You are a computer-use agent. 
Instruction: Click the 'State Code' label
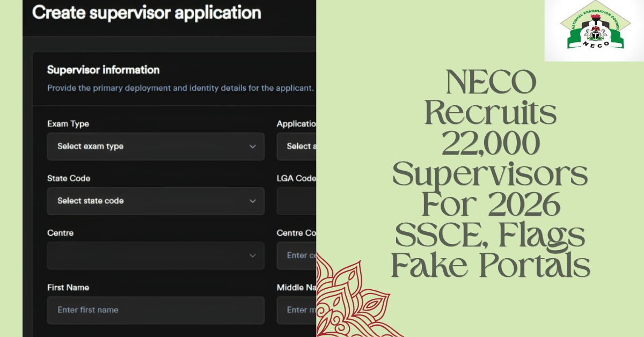69,178
